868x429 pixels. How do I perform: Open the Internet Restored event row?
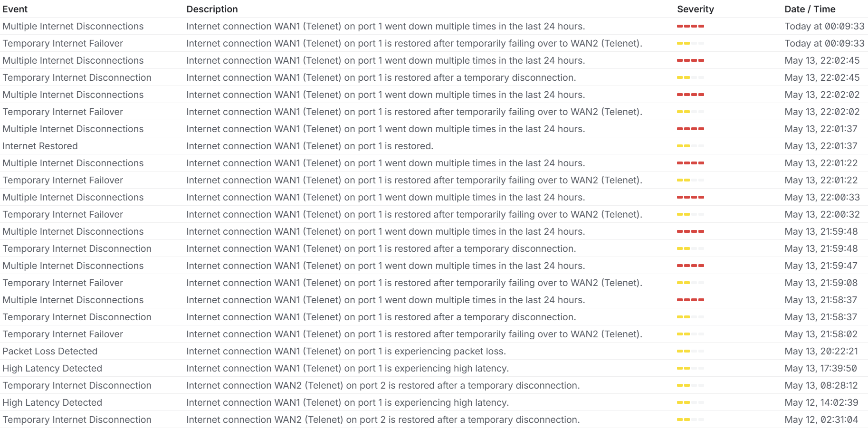(434, 146)
